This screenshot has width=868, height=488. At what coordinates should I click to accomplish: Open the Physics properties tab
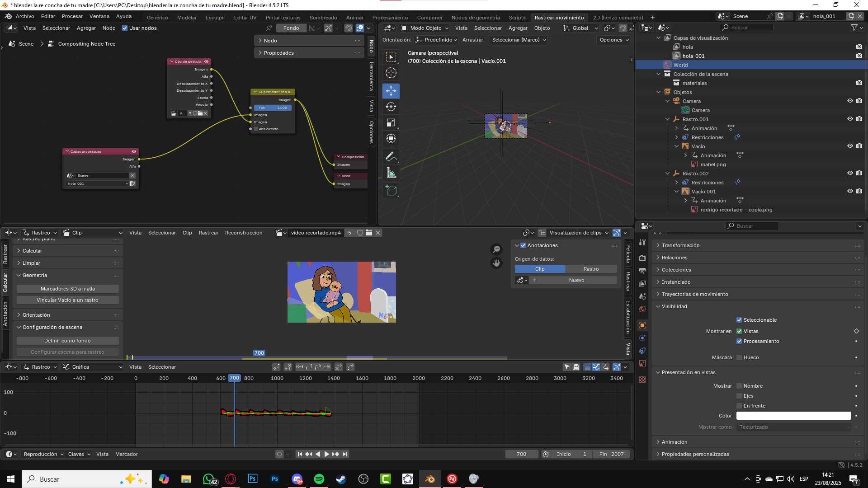point(642,338)
